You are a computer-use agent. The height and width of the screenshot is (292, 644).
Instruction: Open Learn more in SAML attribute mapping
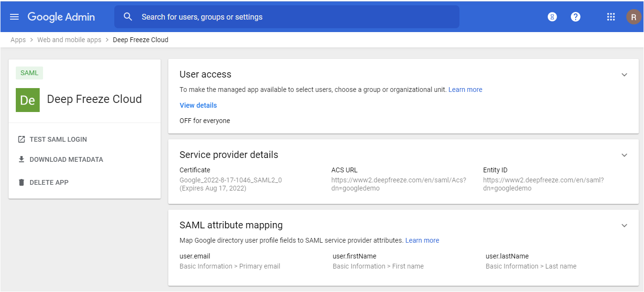coord(422,240)
